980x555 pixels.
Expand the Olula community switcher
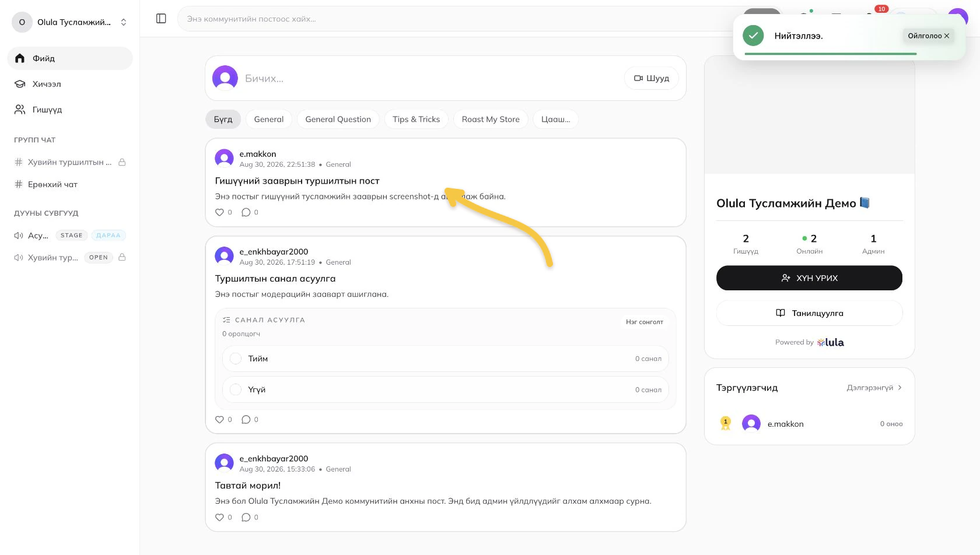click(x=70, y=22)
